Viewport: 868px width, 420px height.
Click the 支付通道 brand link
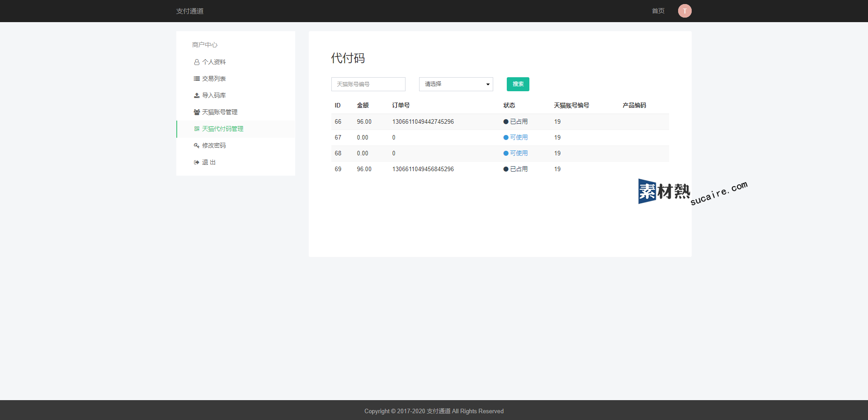(x=190, y=11)
